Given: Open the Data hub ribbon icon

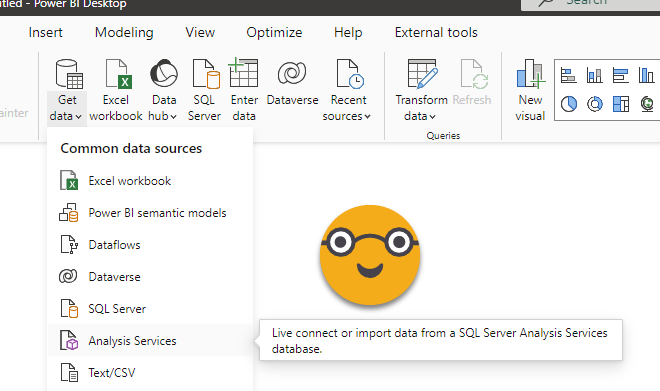Looking at the screenshot, I should [x=164, y=74].
